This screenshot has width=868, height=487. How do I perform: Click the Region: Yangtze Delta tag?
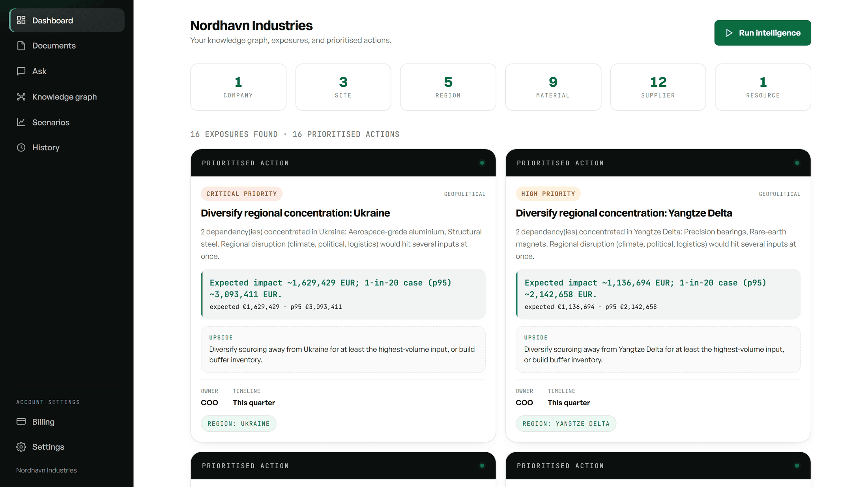pyautogui.click(x=566, y=423)
